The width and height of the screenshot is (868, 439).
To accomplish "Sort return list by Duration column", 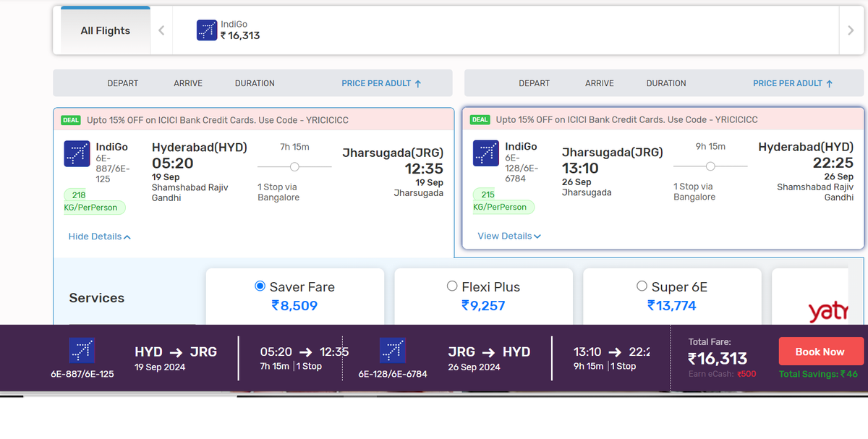I will (666, 83).
